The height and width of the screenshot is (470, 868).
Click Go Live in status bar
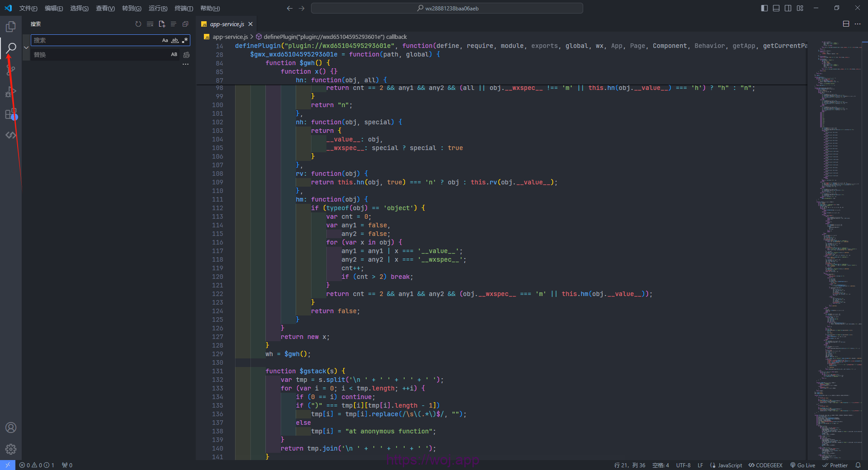[803, 465]
